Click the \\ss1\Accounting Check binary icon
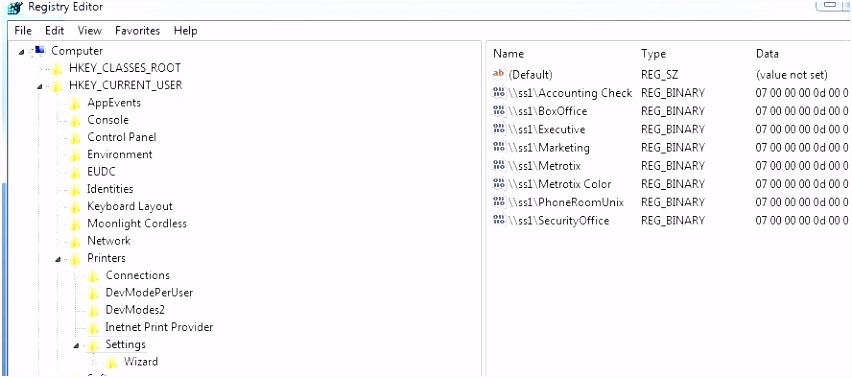This screenshot has height=378, width=852. [498, 93]
